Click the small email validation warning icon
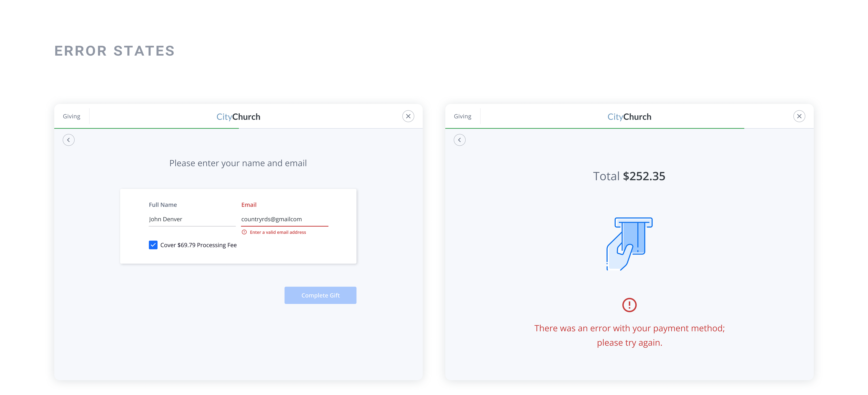 tap(244, 232)
